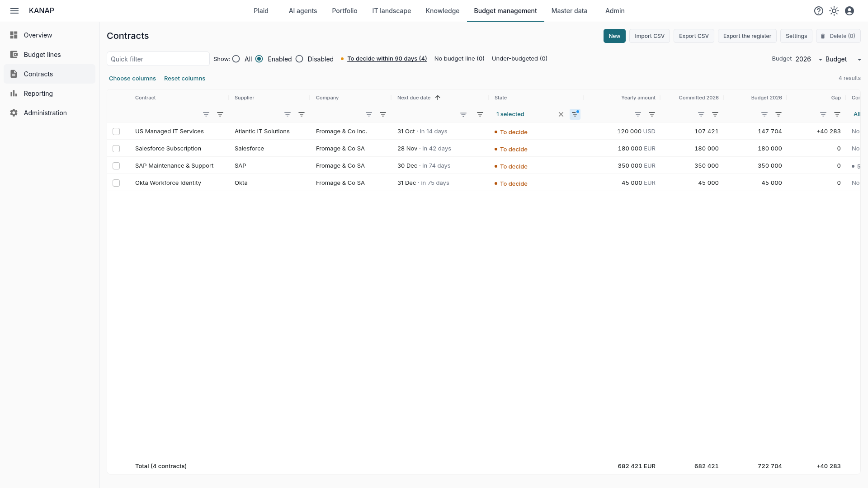Open the help question-mark icon
868x488 pixels.
[x=819, y=11]
